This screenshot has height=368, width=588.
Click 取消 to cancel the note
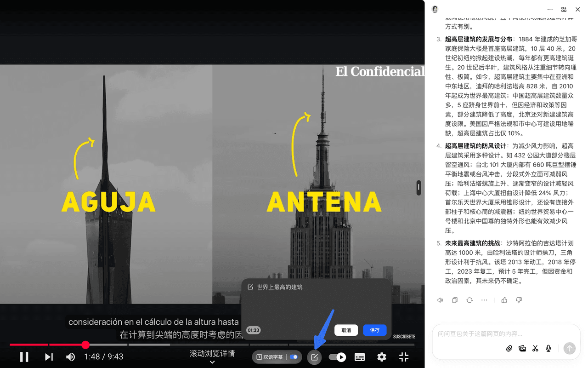346,330
